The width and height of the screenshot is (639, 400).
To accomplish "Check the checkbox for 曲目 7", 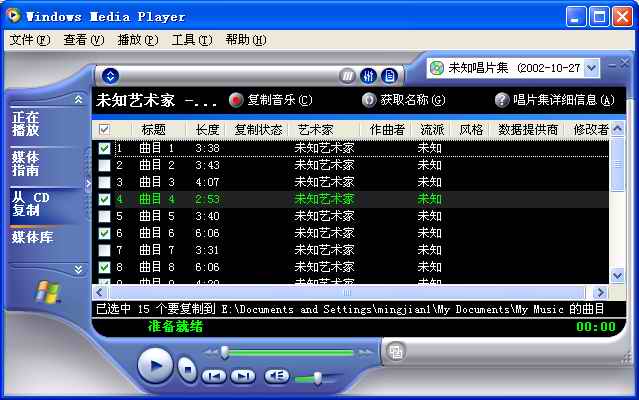I will click(104, 250).
